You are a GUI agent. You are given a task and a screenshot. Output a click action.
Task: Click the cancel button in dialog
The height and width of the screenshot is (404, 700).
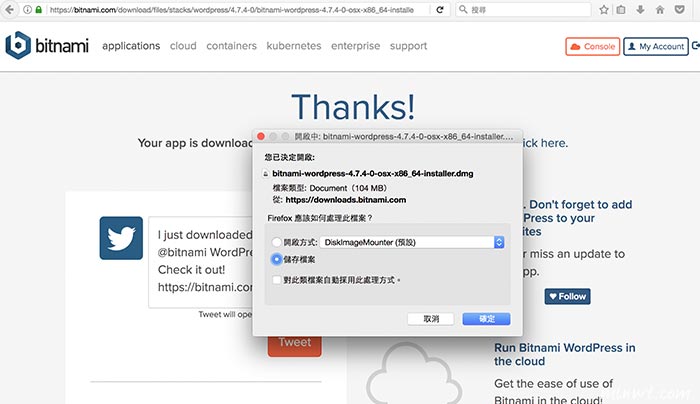click(431, 319)
